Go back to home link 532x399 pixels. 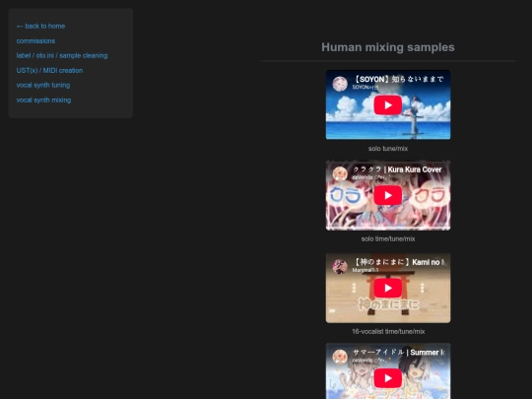[40, 27]
